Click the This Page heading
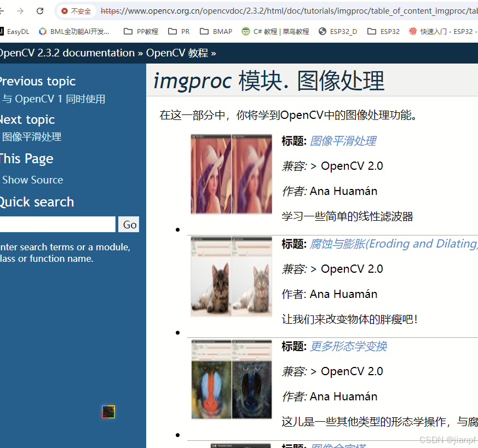Viewport: 478px width, 448px height. pyautogui.click(x=26, y=159)
